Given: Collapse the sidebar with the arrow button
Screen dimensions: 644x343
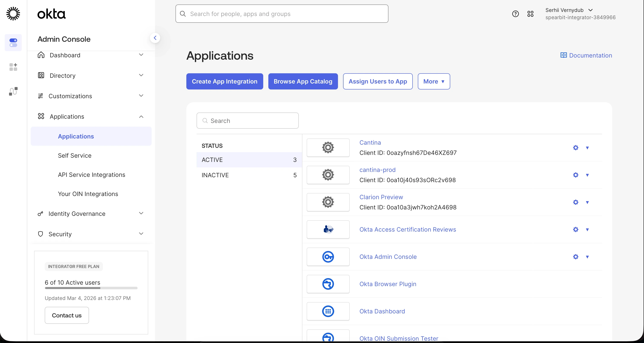Looking at the screenshot, I should 155,38.
